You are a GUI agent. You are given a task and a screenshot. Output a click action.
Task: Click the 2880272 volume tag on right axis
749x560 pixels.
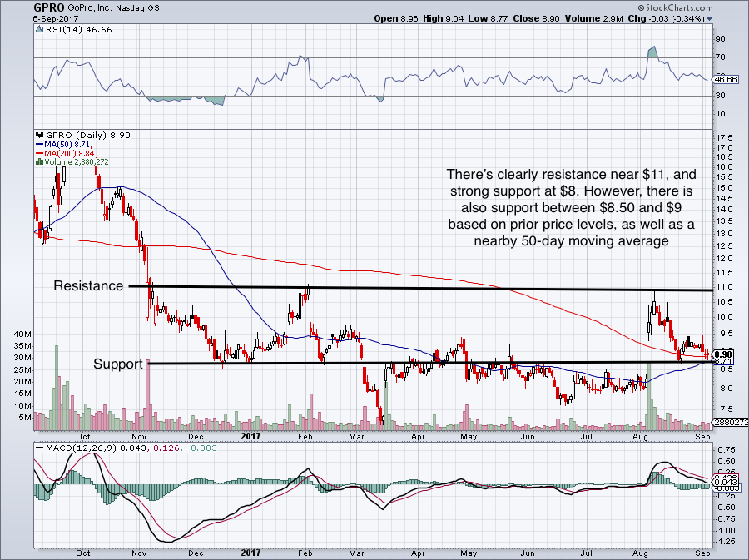click(x=730, y=422)
